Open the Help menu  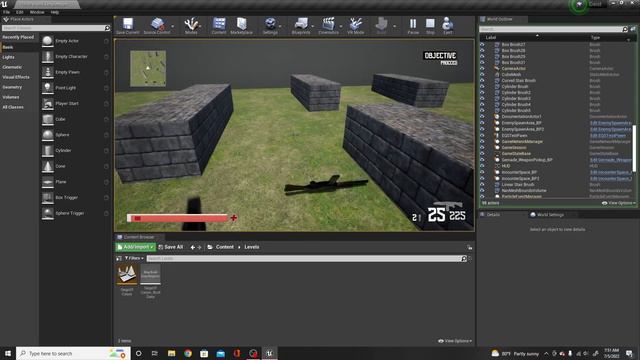(55, 12)
